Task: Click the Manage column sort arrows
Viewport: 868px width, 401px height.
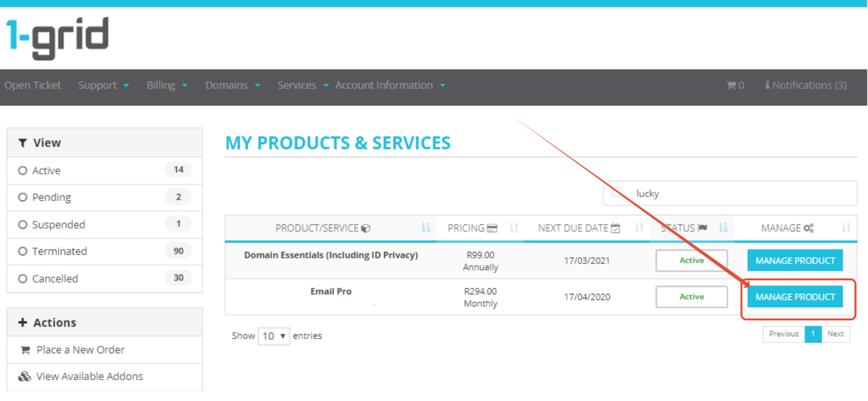Action: [x=846, y=228]
